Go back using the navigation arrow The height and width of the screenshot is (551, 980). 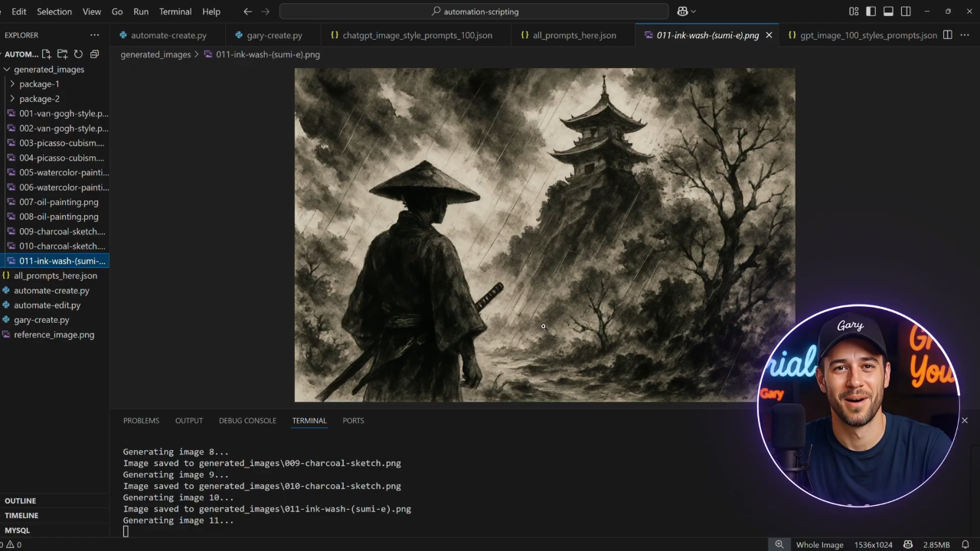(247, 11)
